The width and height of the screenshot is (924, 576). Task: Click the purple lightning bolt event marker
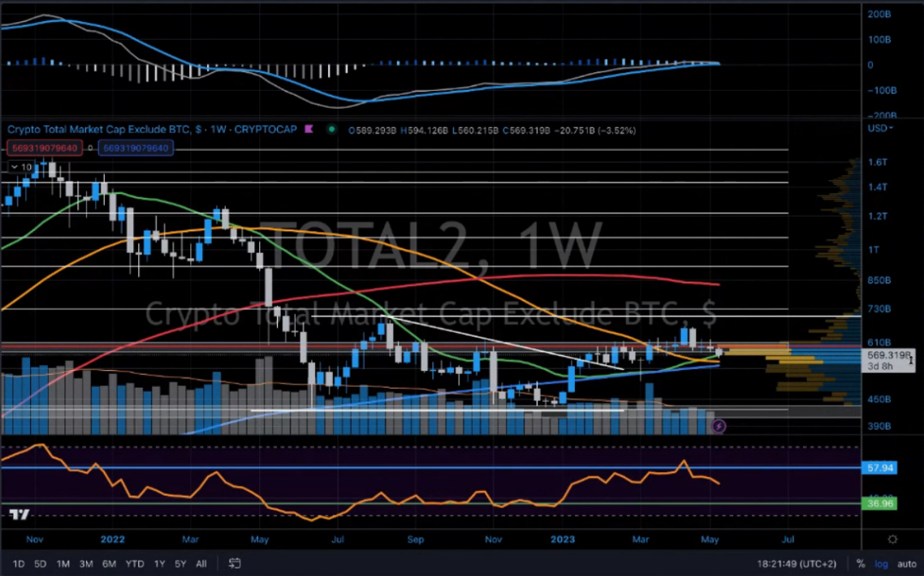coord(718,425)
